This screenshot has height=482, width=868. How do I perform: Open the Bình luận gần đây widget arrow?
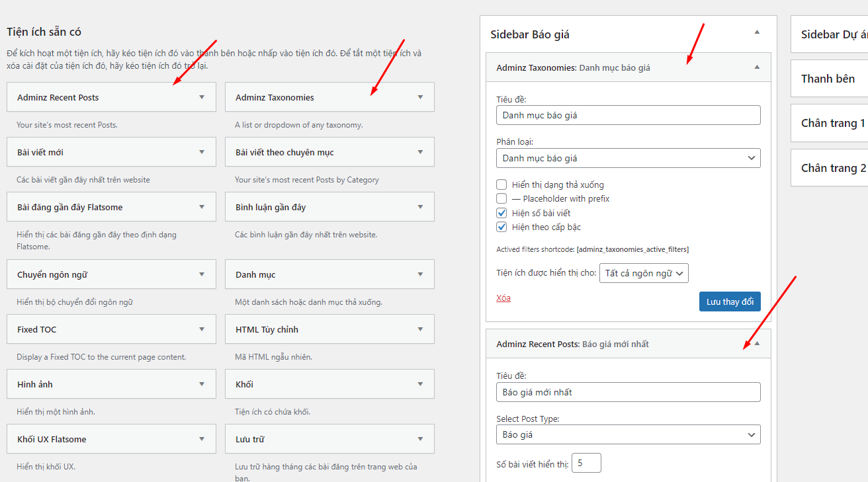tap(420, 207)
